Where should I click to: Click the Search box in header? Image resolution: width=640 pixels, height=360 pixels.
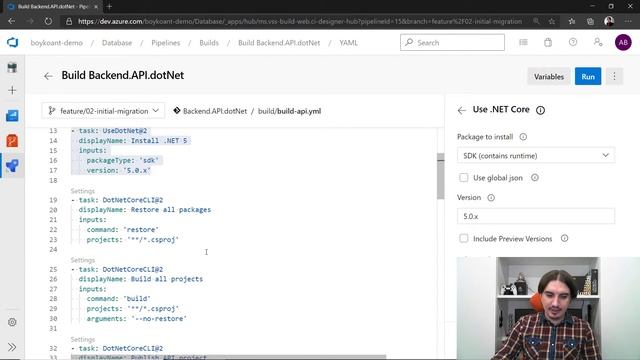[452, 42]
